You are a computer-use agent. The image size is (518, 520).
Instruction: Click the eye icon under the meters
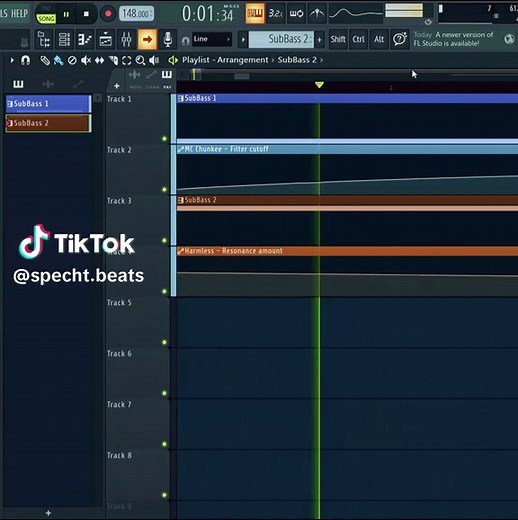click(428, 22)
